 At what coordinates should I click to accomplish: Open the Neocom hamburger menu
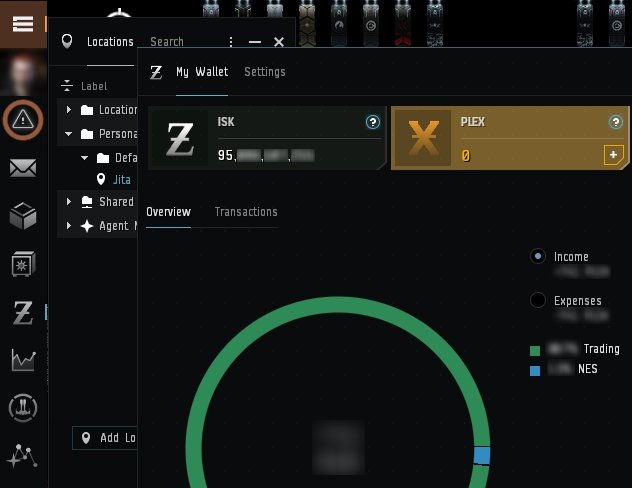[23, 24]
